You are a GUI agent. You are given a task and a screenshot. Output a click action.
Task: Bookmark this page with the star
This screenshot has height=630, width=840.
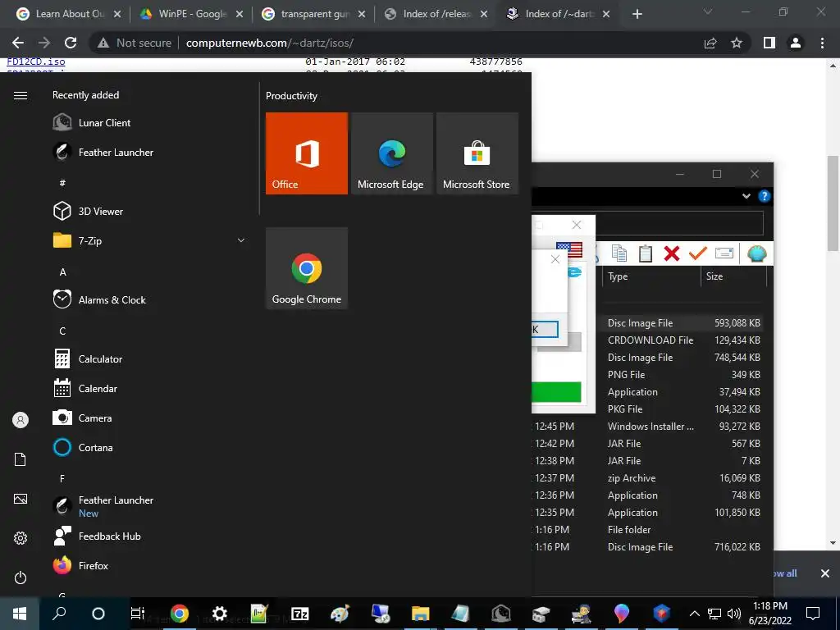[x=737, y=43]
